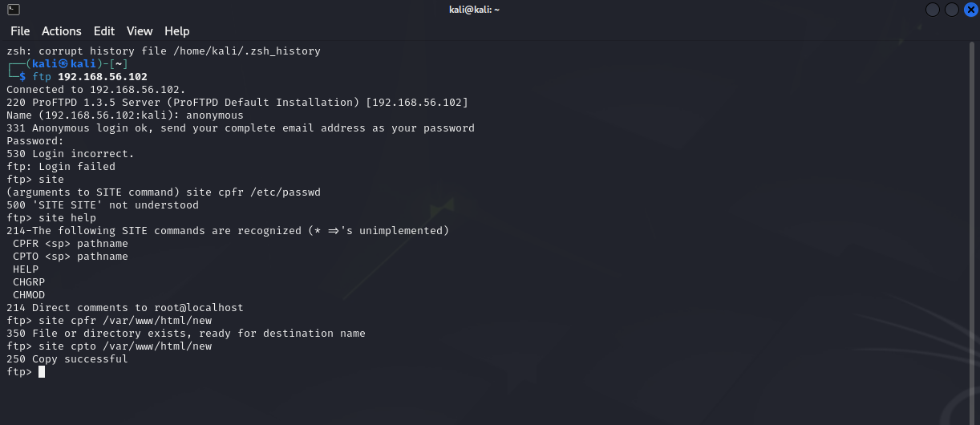Open the Actions menu
The image size is (980, 425).
62,31
